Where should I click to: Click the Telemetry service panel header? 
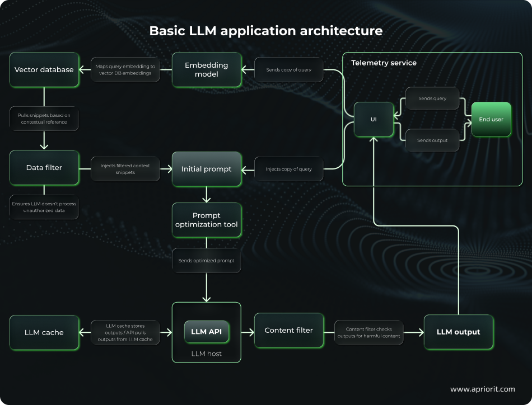click(384, 63)
